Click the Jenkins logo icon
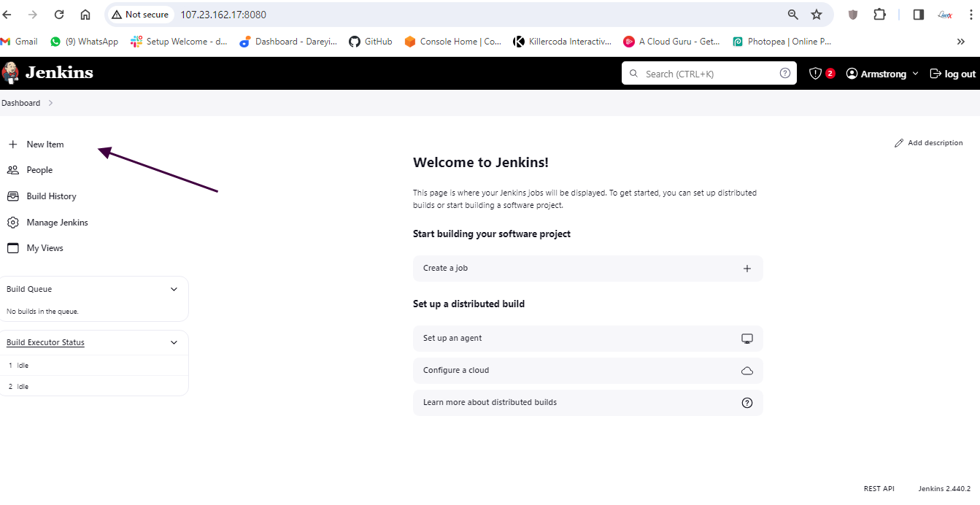The height and width of the screenshot is (505, 980). [x=11, y=73]
